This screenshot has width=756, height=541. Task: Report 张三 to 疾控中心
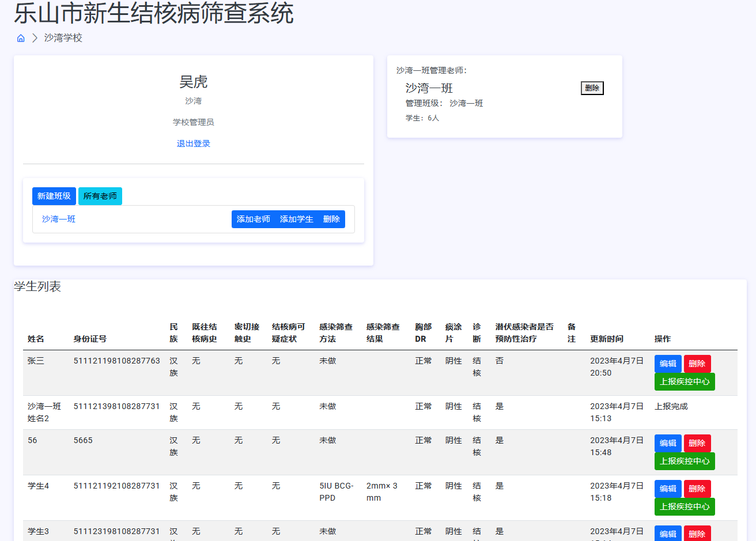point(685,381)
